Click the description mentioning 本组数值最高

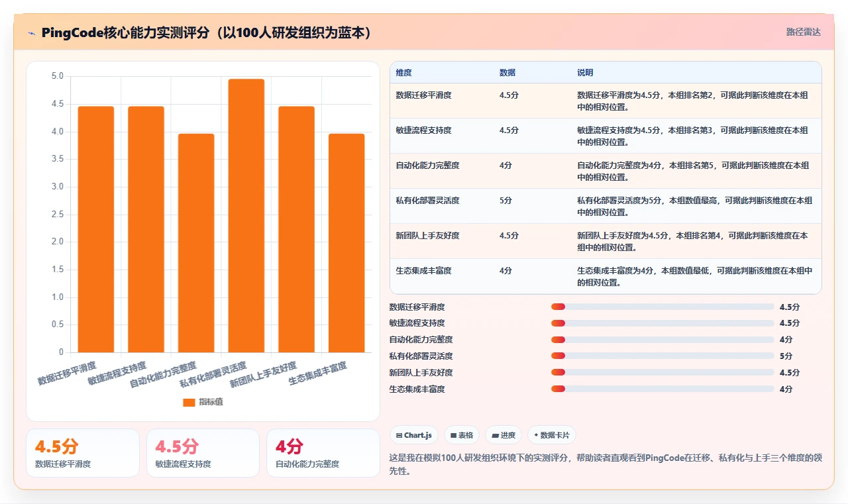(695, 207)
